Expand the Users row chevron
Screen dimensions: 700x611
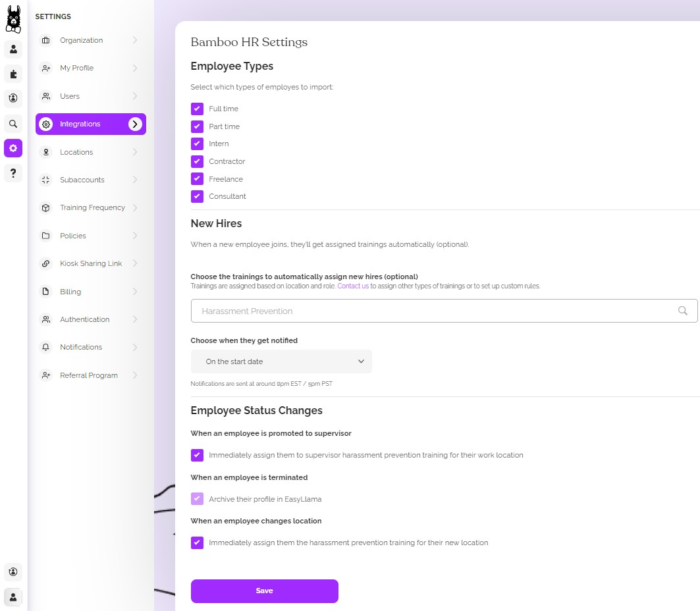135,96
